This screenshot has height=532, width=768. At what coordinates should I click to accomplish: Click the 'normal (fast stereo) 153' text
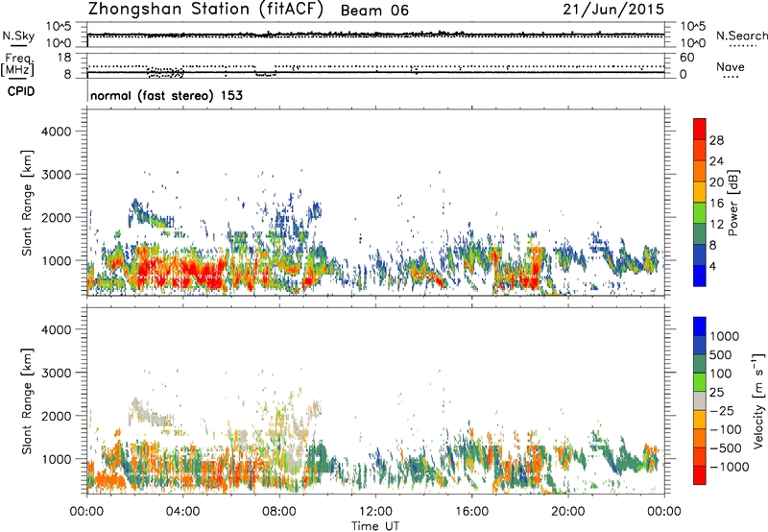coord(166,95)
